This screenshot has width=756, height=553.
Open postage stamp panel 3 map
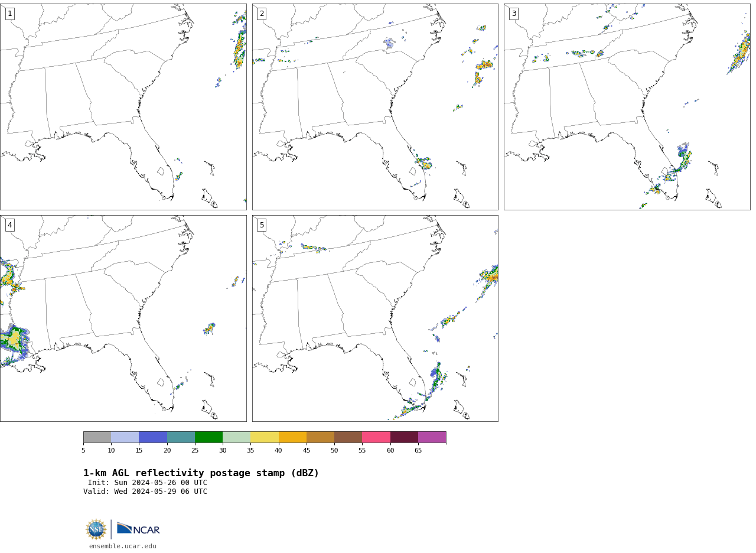[627, 107]
